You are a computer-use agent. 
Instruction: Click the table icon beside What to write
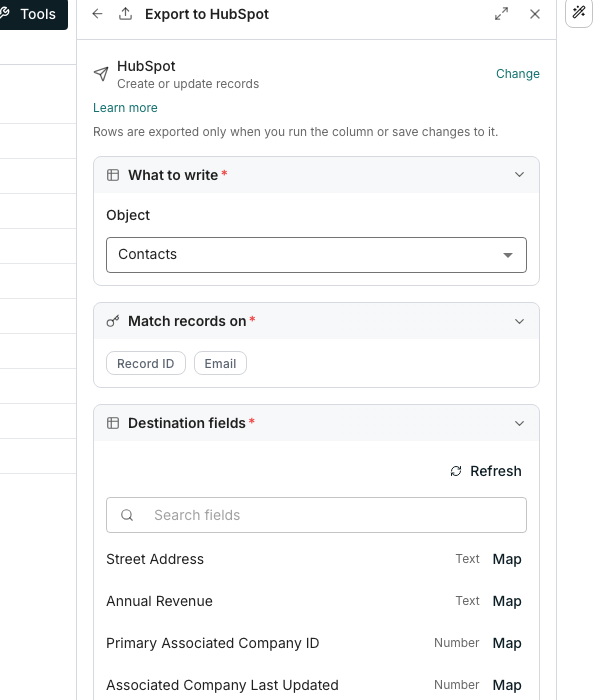click(113, 175)
